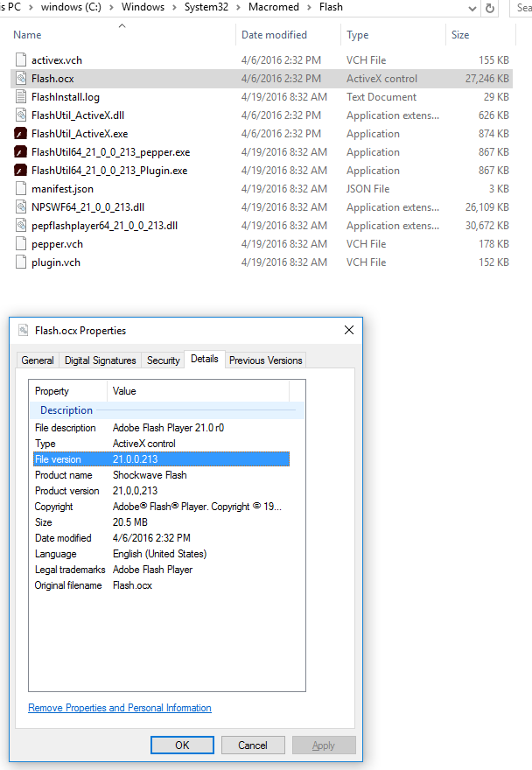Click the OK button
This screenshot has height=770, width=532.
[182, 745]
